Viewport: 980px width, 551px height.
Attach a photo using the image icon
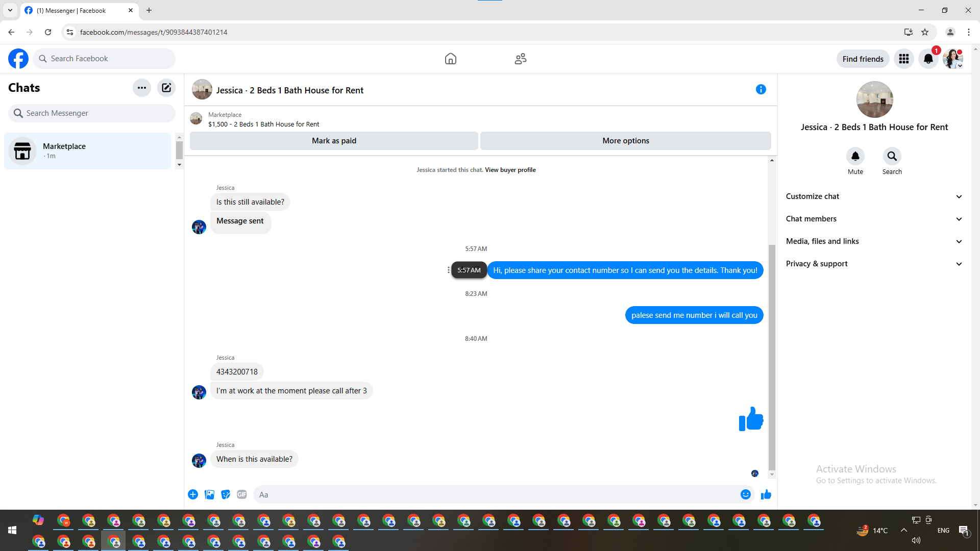pos(209,494)
